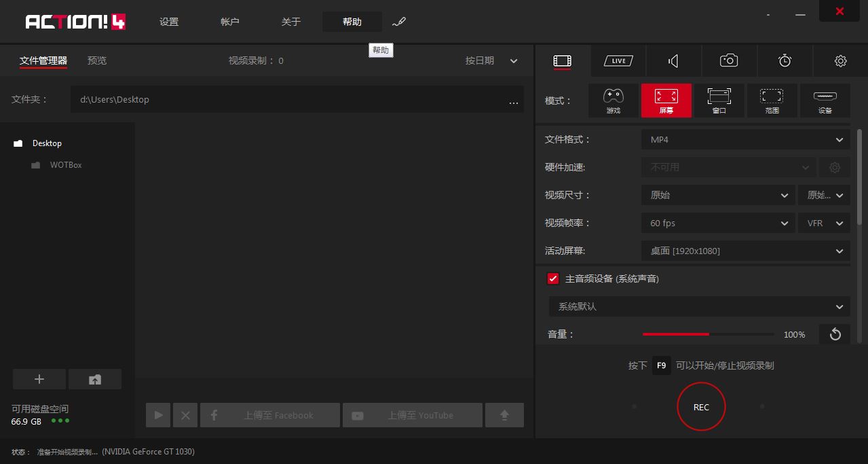Click the 100% volume value
This screenshot has height=464, width=868.
pos(794,334)
